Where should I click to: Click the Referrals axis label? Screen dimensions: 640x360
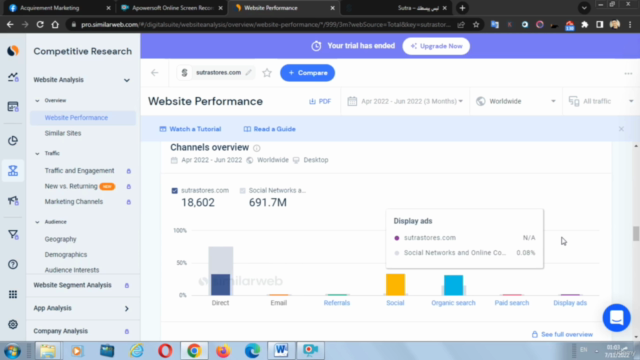(x=337, y=303)
